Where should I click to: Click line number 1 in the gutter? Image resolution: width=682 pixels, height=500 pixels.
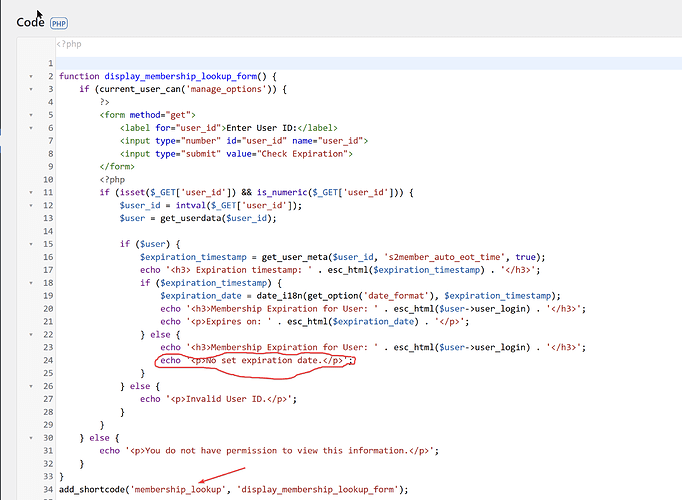pos(50,63)
